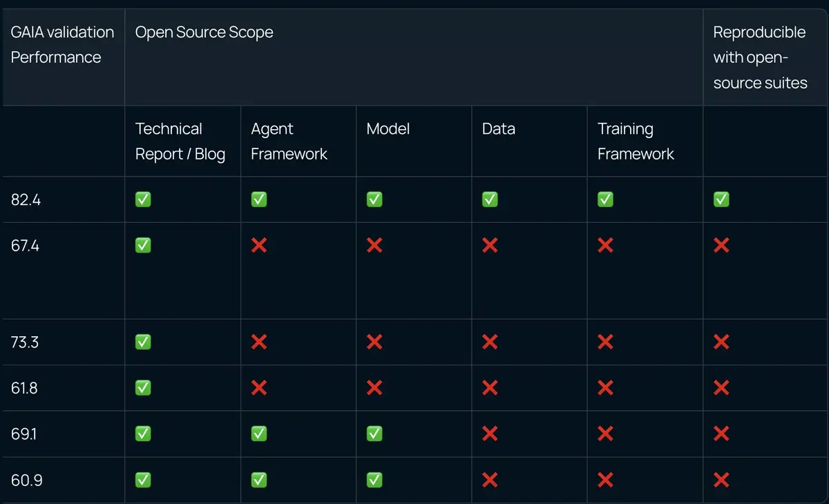This screenshot has width=829, height=504.
Task: Click the red cross for 67.4 Training Framework
Action: point(605,245)
